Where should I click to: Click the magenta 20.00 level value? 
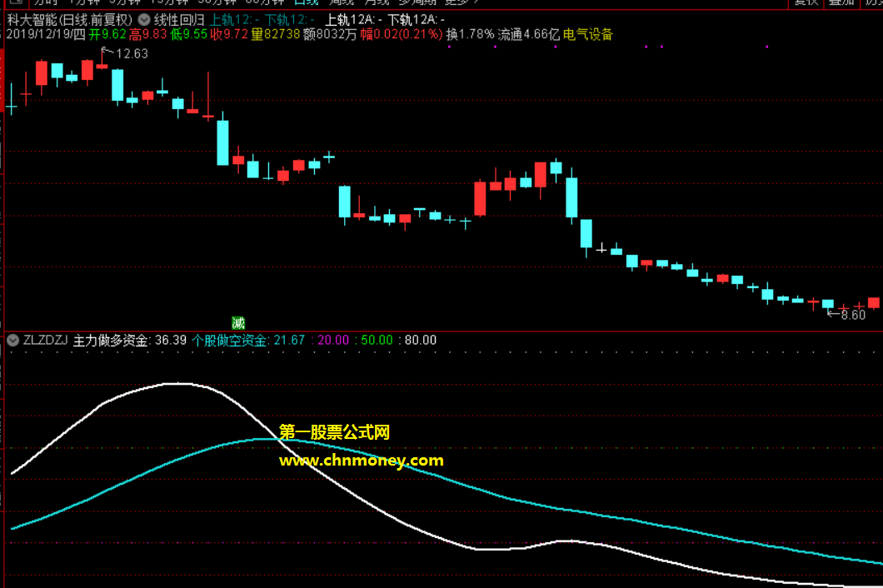tap(333, 340)
